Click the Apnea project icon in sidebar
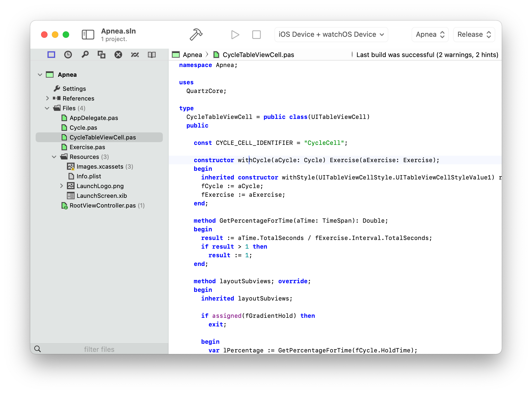 tap(50, 75)
